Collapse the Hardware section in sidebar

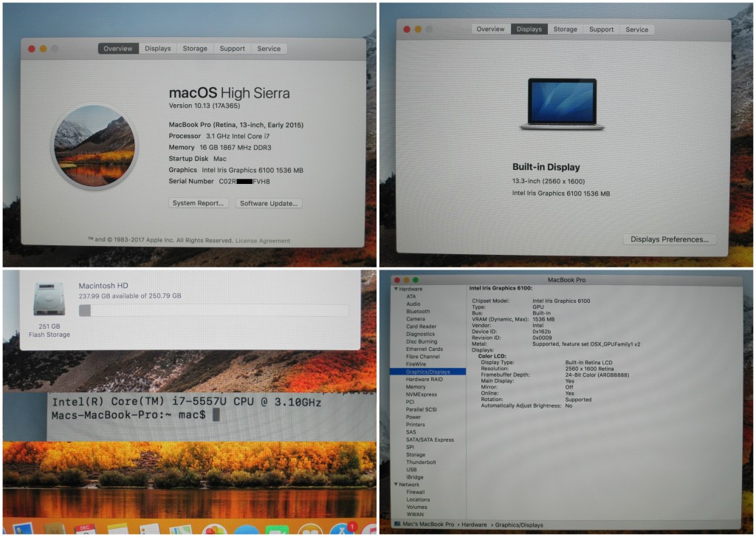tap(396, 289)
